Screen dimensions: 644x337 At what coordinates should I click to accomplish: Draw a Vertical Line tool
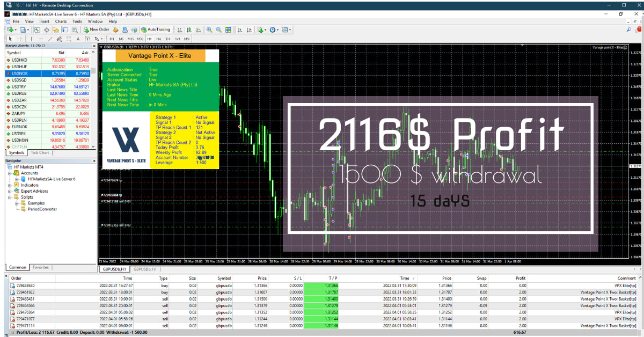click(x=32, y=39)
